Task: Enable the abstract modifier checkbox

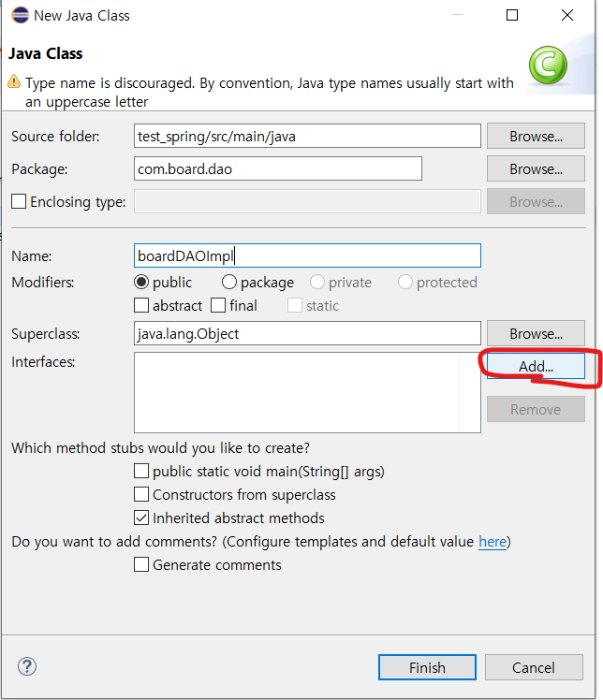Action: [x=141, y=306]
